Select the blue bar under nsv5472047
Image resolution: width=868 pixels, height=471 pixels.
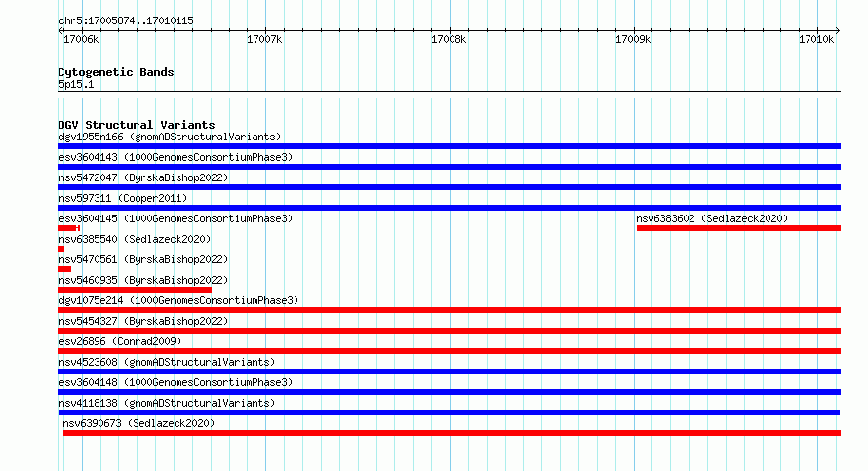tap(449, 187)
